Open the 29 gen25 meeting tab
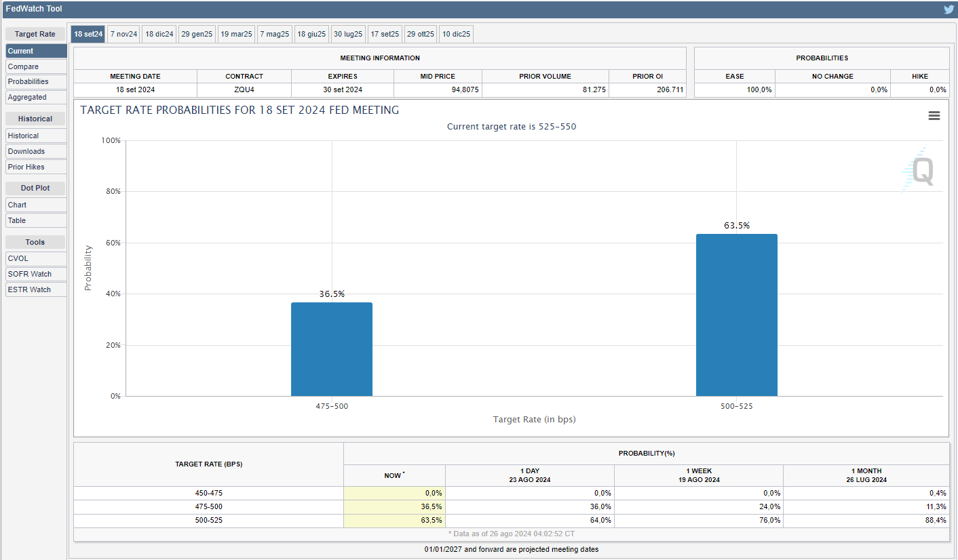Image resolution: width=958 pixels, height=560 pixels. [x=197, y=34]
